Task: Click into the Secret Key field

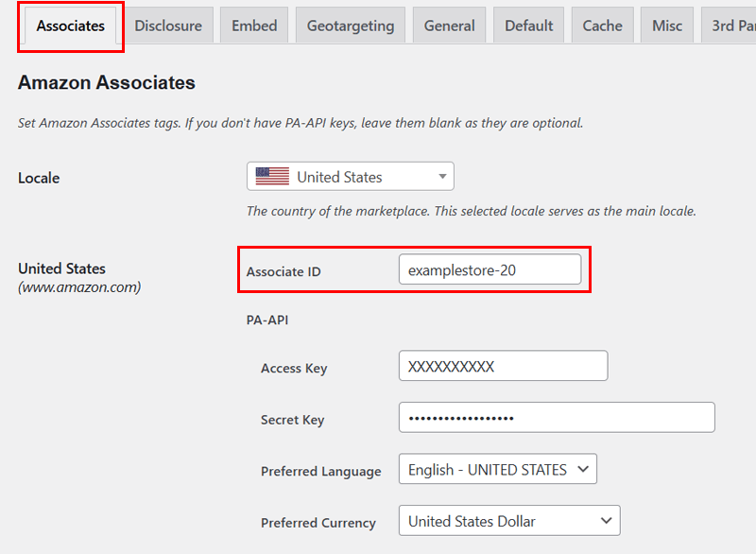Action: tap(557, 418)
